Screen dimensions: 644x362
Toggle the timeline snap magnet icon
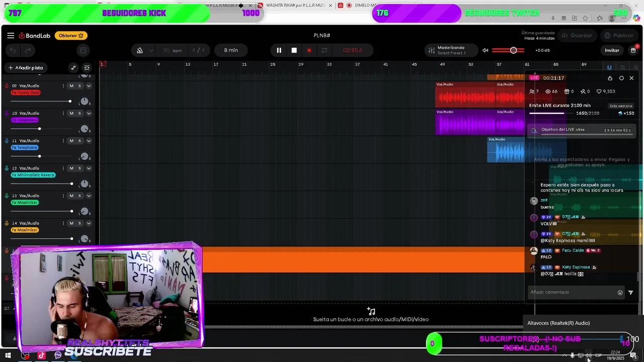(x=609, y=67)
